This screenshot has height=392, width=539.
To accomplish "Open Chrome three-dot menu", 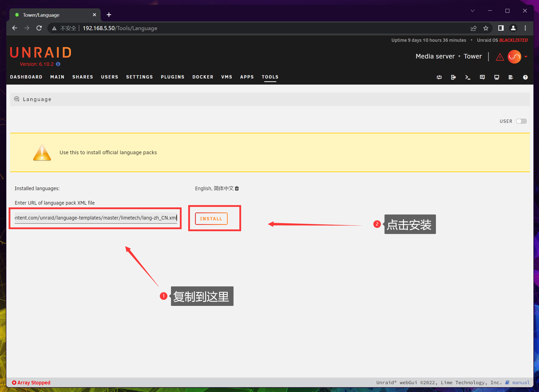I will (x=525, y=28).
